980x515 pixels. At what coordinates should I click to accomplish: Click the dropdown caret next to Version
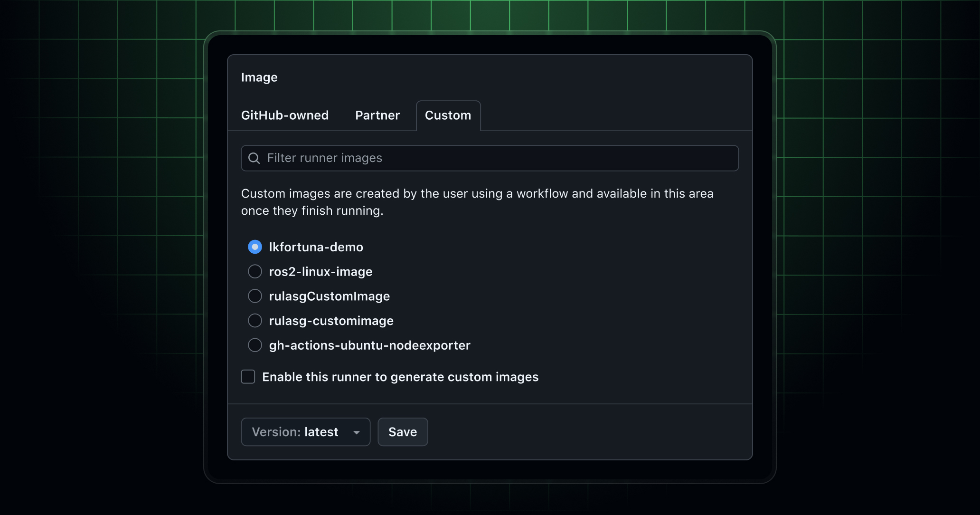[x=357, y=432]
